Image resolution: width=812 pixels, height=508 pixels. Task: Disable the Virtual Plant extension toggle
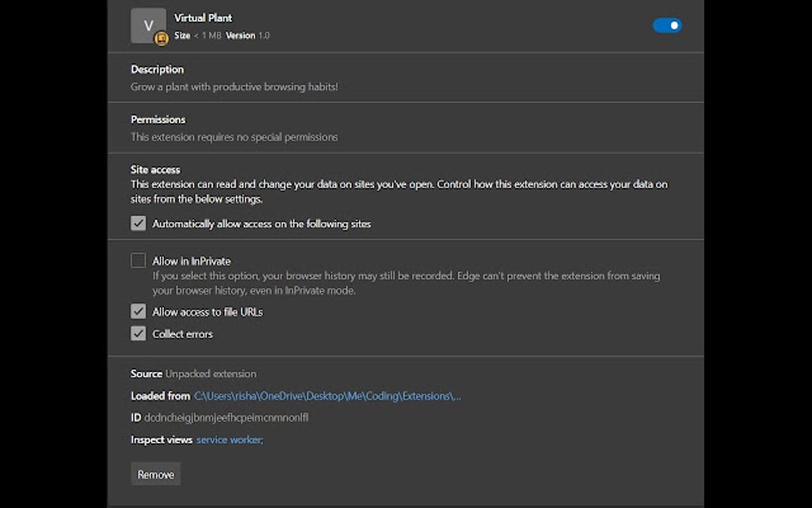[x=667, y=25]
